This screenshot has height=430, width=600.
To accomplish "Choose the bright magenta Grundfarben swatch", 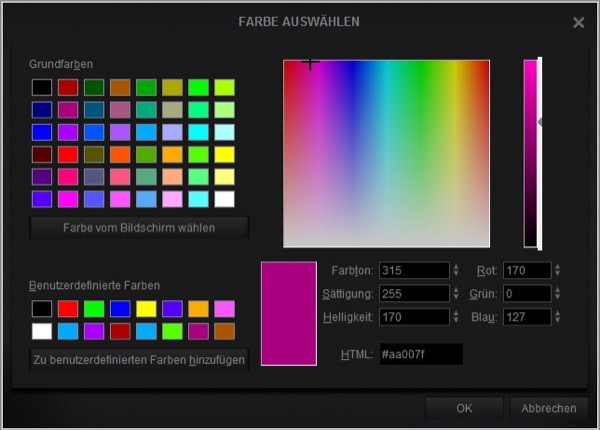I will pos(68,199).
